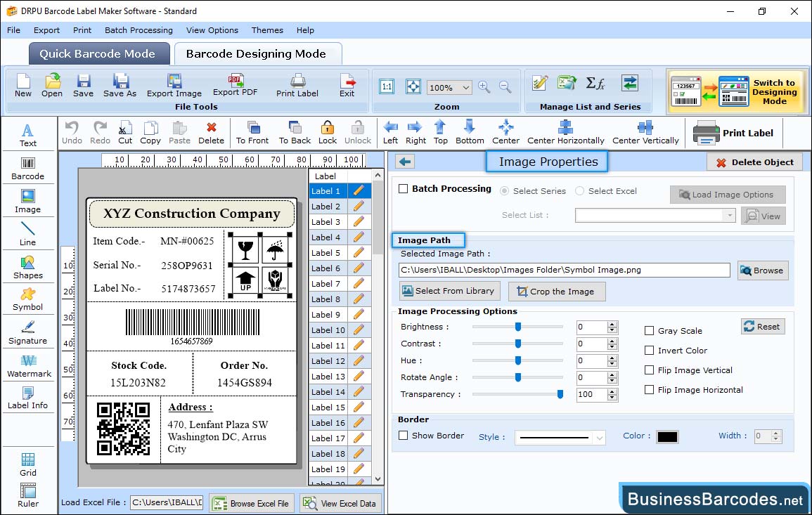Check the Invert Color option
Image resolution: width=812 pixels, height=515 pixels.
649,351
